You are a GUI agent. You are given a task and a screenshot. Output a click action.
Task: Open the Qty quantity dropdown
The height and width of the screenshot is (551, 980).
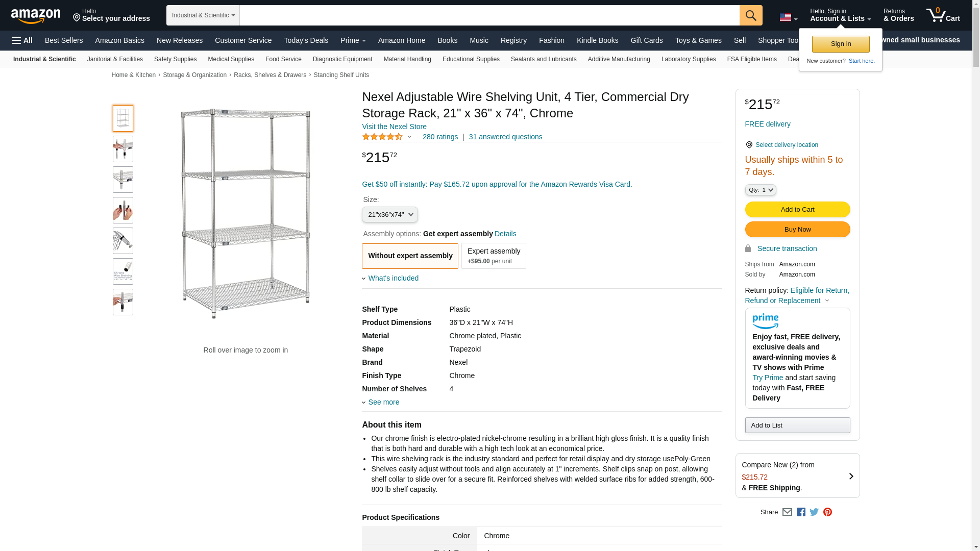[x=760, y=190]
